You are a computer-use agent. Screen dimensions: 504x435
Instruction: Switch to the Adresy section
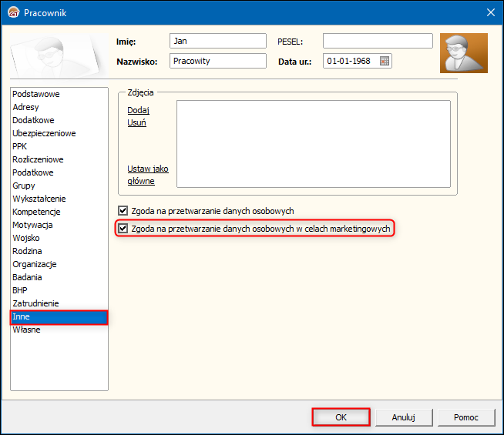pyautogui.click(x=59, y=107)
